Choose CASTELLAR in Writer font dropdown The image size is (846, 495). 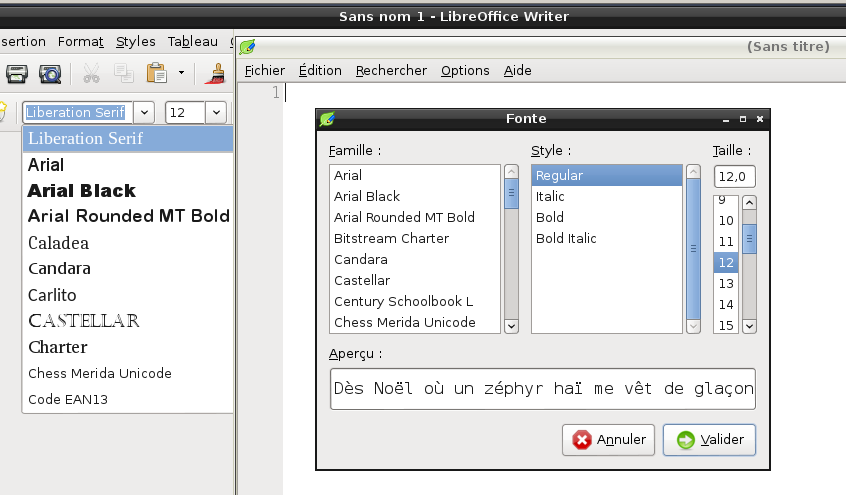point(128,321)
